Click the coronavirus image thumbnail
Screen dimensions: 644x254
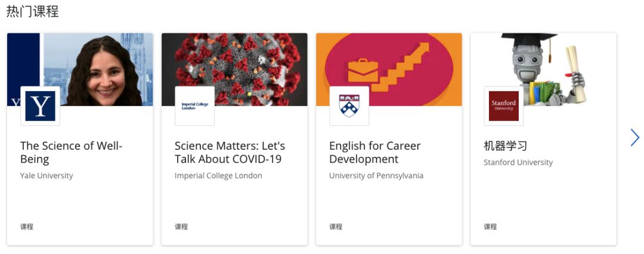pyautogui.click(x=234, y=69)
